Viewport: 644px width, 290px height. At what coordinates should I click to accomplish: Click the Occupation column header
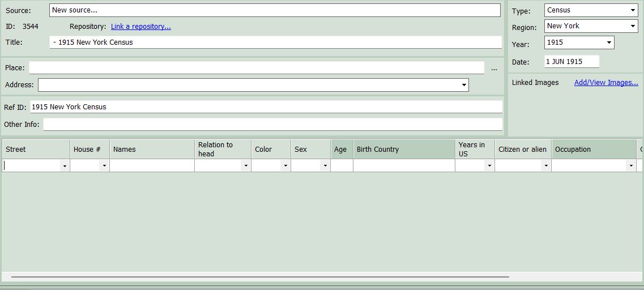594,149
